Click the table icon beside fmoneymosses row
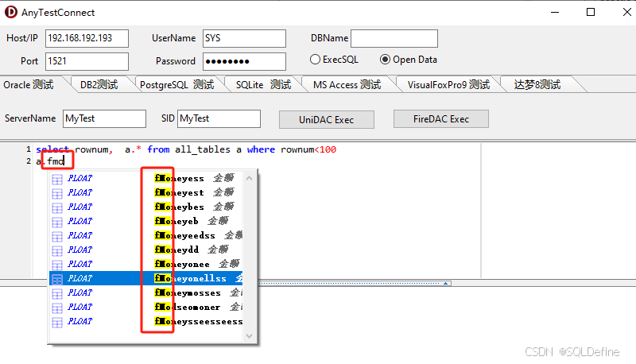The image size is (636, 364). point(57,293)
